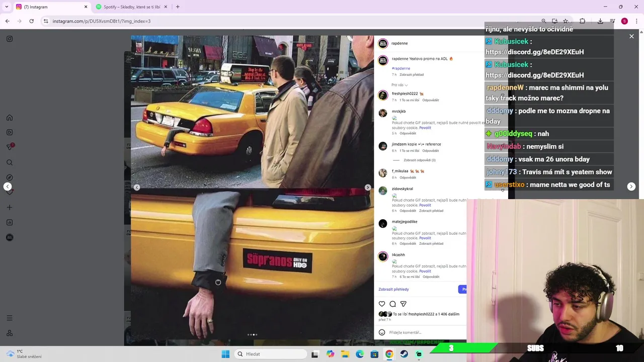Click the address bar URL

coord(102,21)
